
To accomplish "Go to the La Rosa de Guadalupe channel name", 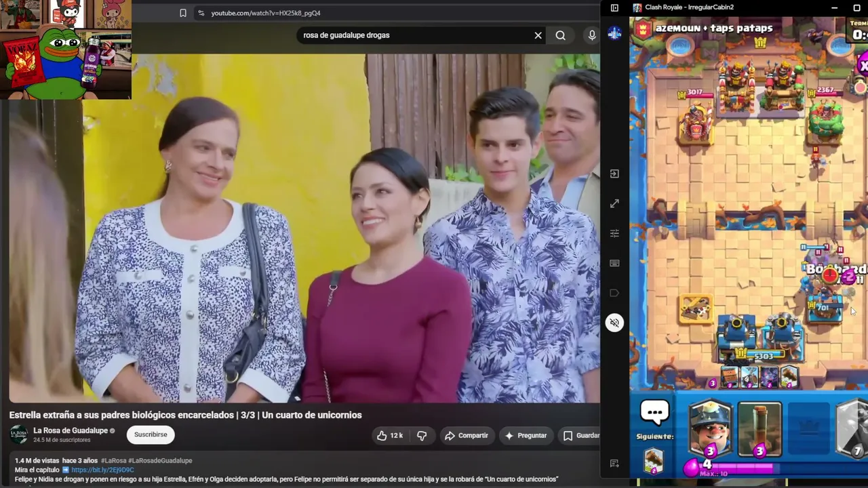I will click(x=71, y=430).
